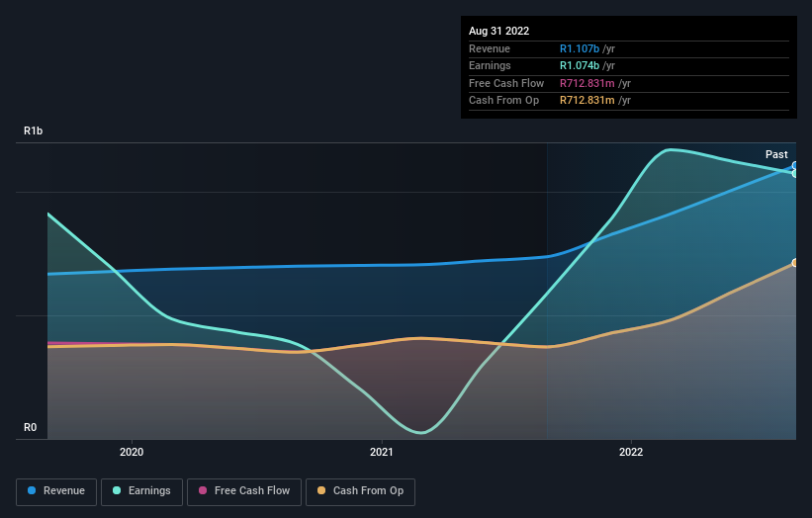
Task: Toggle the Earnings series legend button
Action: pos(141,491)
